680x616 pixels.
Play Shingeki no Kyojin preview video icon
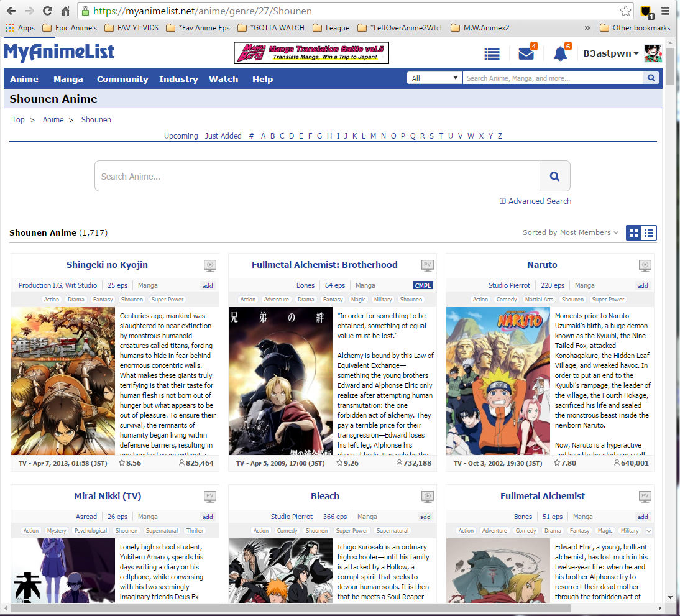pos(210,265)
